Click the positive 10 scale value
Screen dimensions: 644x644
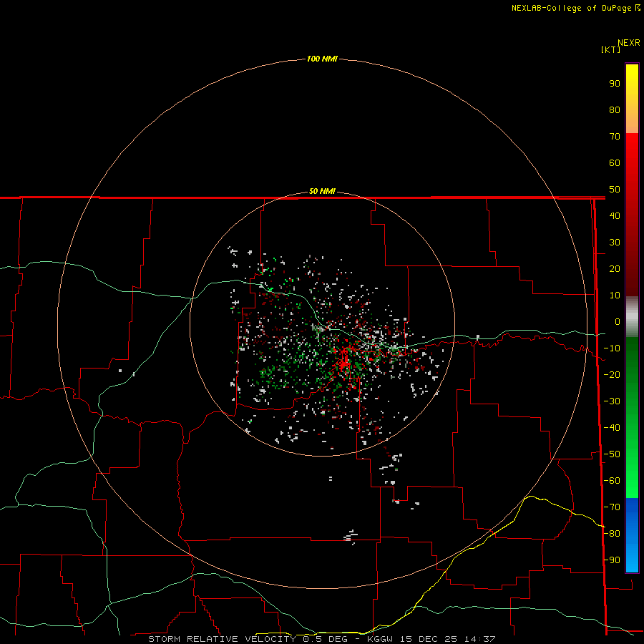615,296
